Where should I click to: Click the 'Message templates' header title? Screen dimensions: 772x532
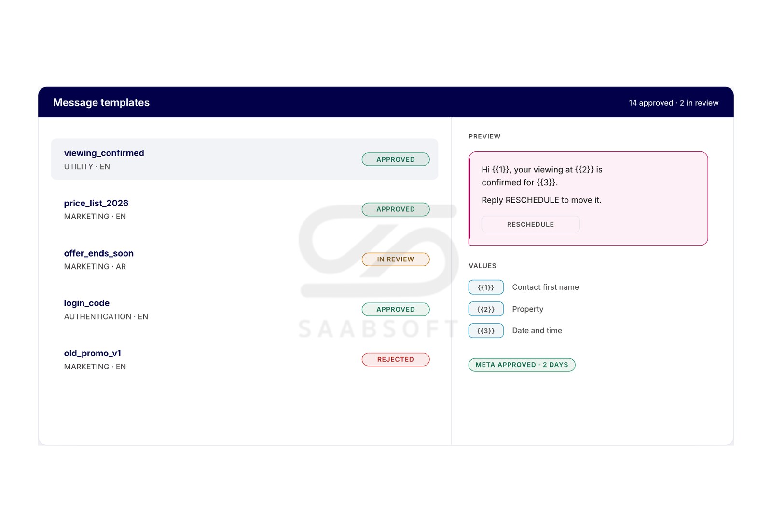pyautogui.click(x=101, y=102)
